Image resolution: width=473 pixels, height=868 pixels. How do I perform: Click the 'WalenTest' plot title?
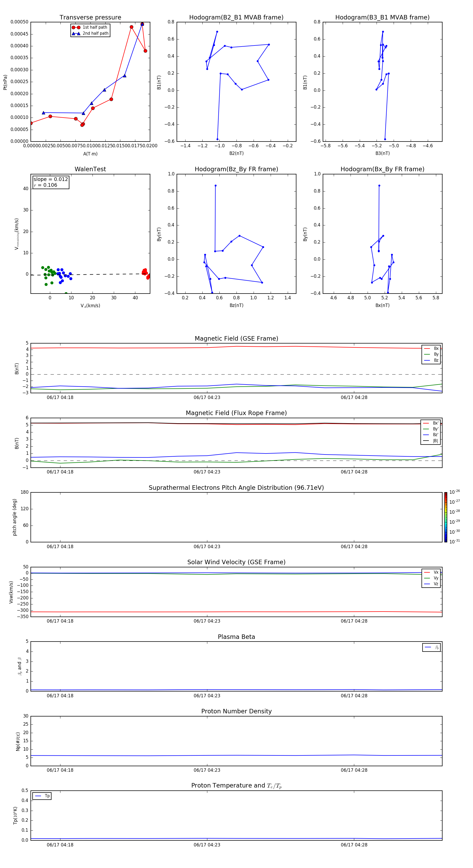[x=90, y=169]
